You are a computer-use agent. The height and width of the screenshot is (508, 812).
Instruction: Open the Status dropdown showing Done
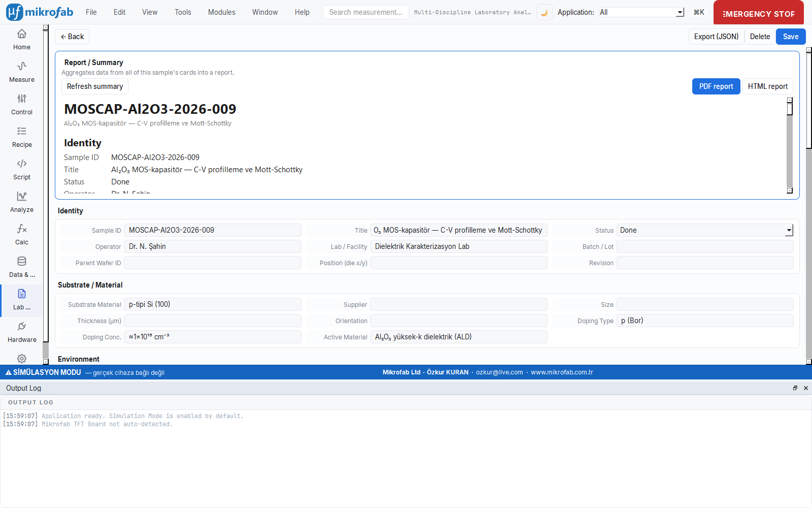[x=705, y=230]
